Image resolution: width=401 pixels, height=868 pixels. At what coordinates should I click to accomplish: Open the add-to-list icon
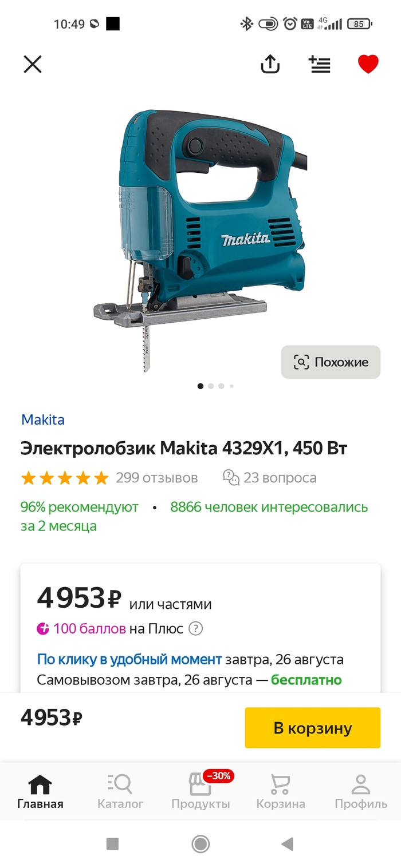point(319,64)
